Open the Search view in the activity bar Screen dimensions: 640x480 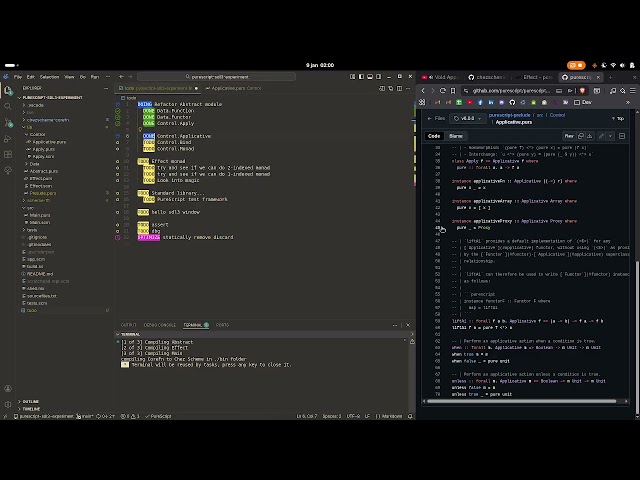point(8,107)
